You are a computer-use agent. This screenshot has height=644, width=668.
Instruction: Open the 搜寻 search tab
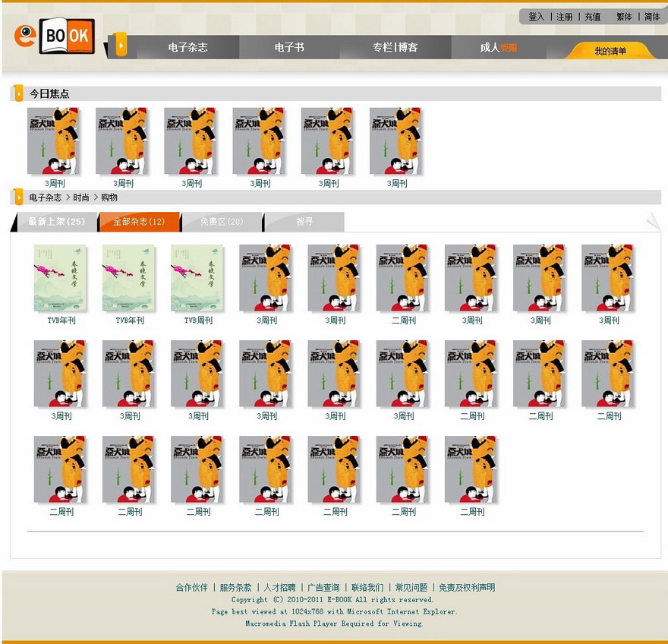coord(304,222)
